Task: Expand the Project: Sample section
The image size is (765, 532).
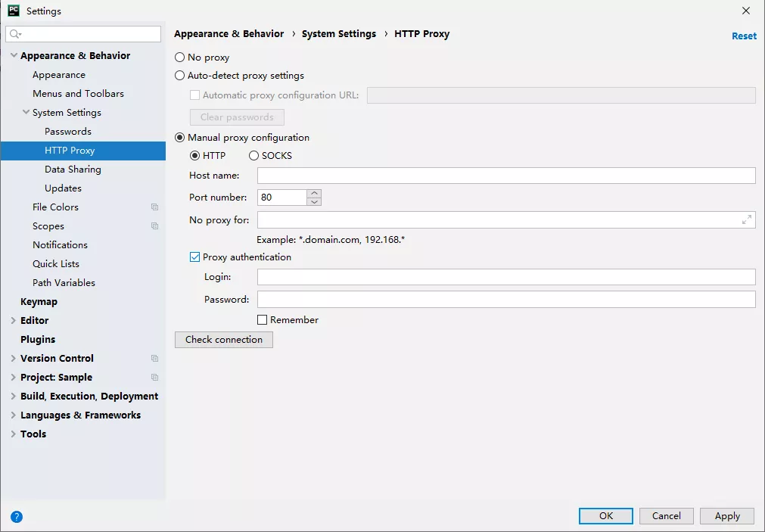Action: tap(13, 378)
